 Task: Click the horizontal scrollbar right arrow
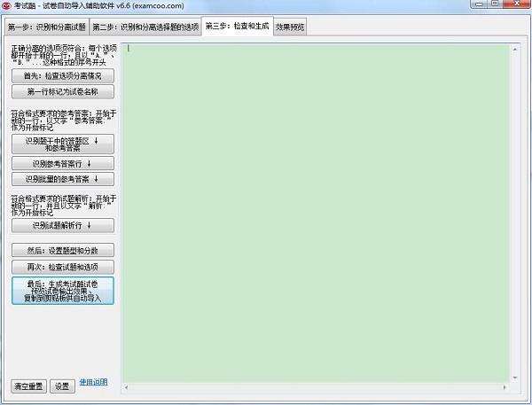tap(505, 387)
